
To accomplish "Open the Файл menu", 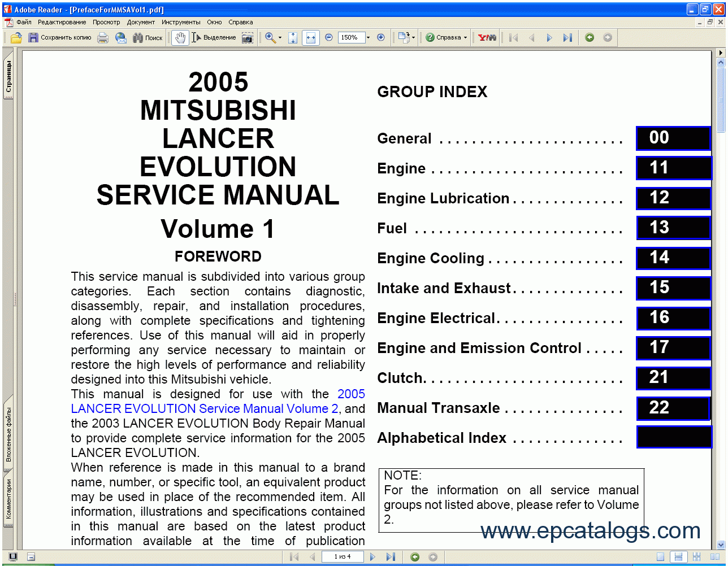I will (24, 22).
